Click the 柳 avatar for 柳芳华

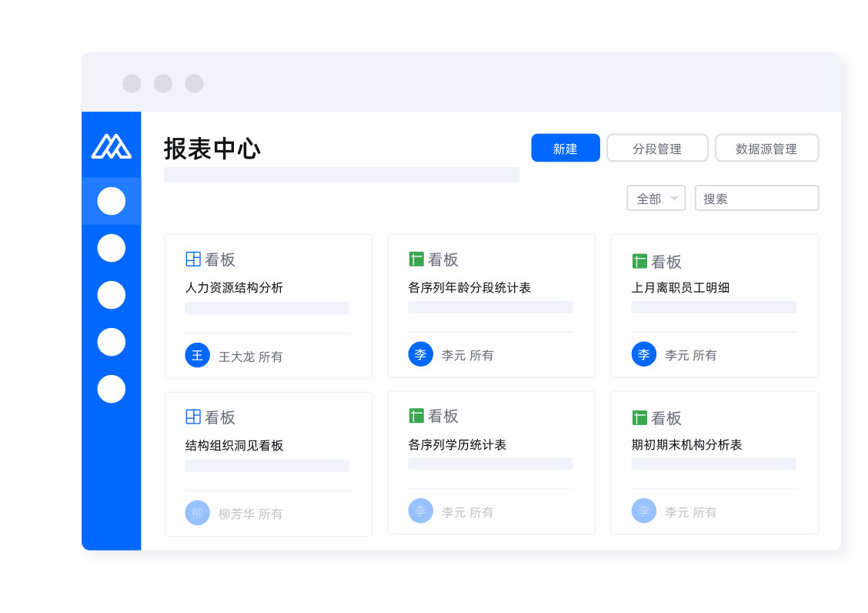198,513
